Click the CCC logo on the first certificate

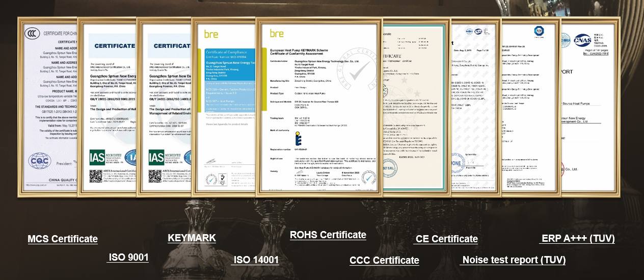tap(33, 34)
